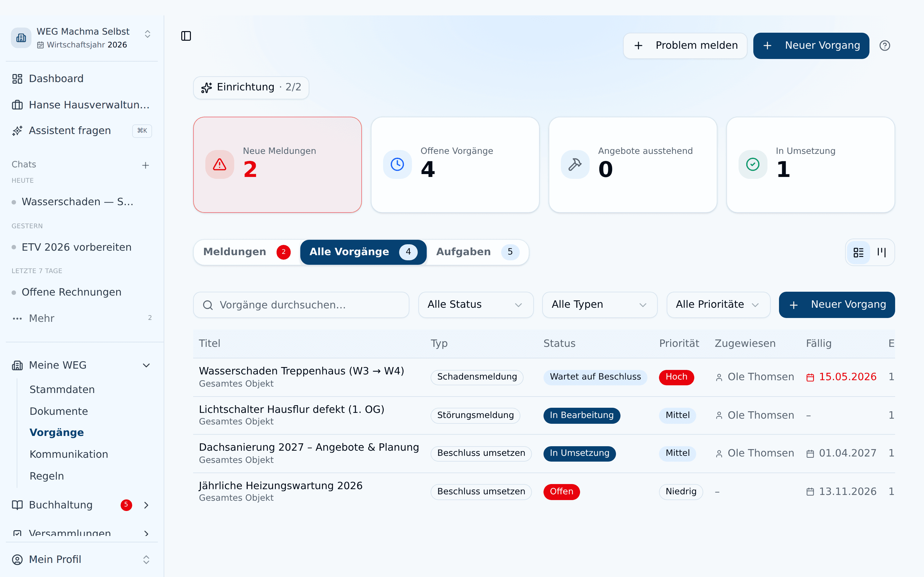Click the hammer icon on Angebote ausstehend
The image size is (924, 577).
[575, 164]
